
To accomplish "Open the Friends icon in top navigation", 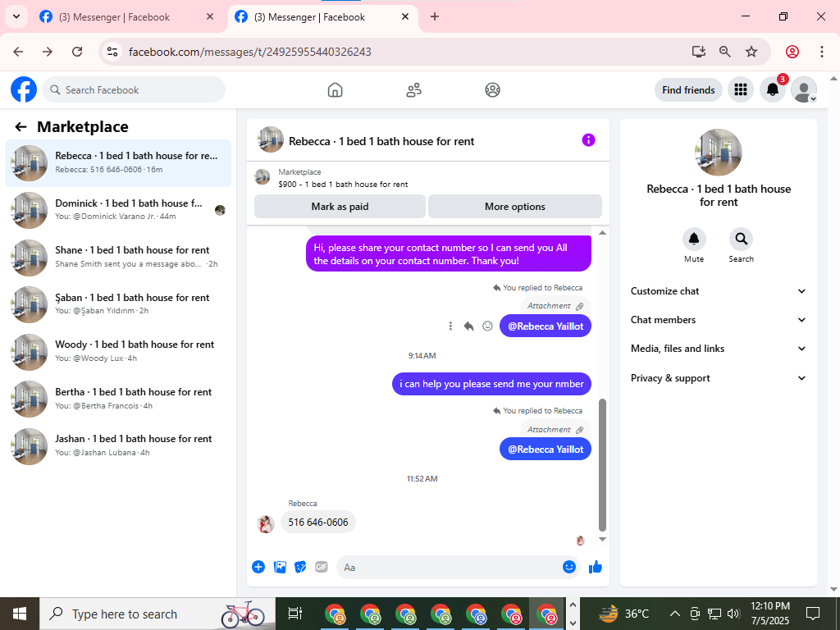I will tap(413, 90).
